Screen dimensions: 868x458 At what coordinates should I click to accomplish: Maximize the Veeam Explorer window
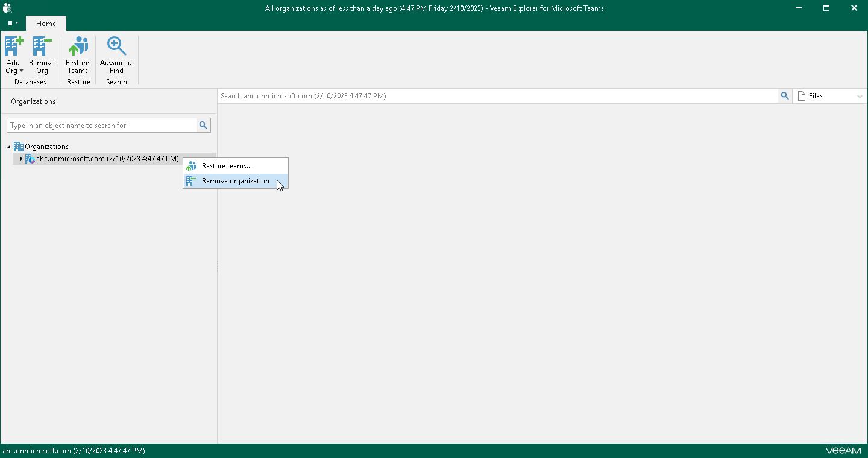click(x=826, y=8)
